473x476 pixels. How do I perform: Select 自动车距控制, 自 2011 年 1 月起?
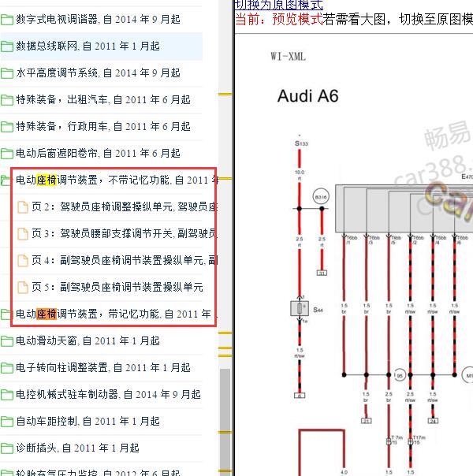(x=88, y=421)
